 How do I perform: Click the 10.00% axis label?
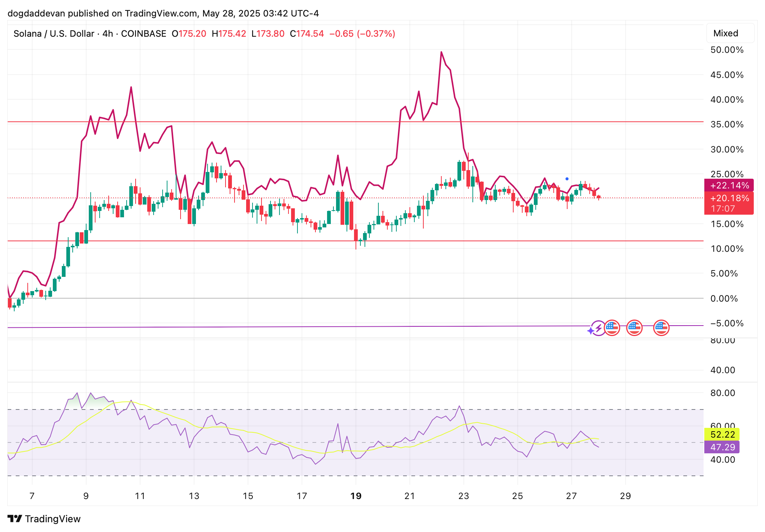727,249
